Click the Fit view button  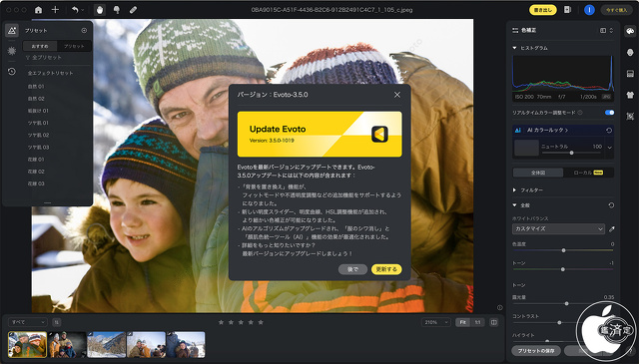[x=462, y=322]
